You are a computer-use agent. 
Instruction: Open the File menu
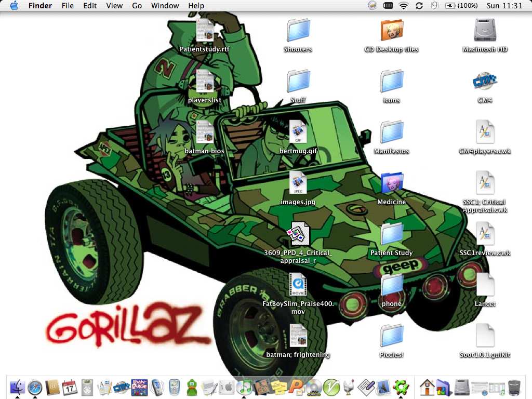click(x=68, y=5)
